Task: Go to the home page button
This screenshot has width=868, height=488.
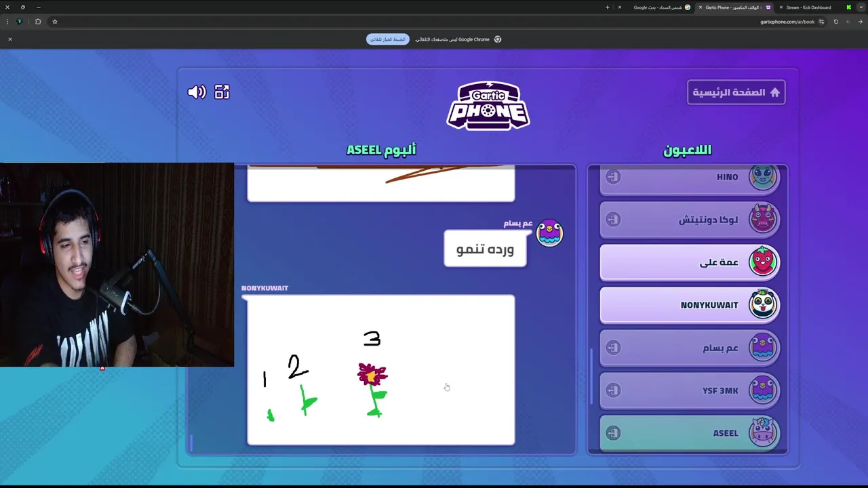Action: 736,92
